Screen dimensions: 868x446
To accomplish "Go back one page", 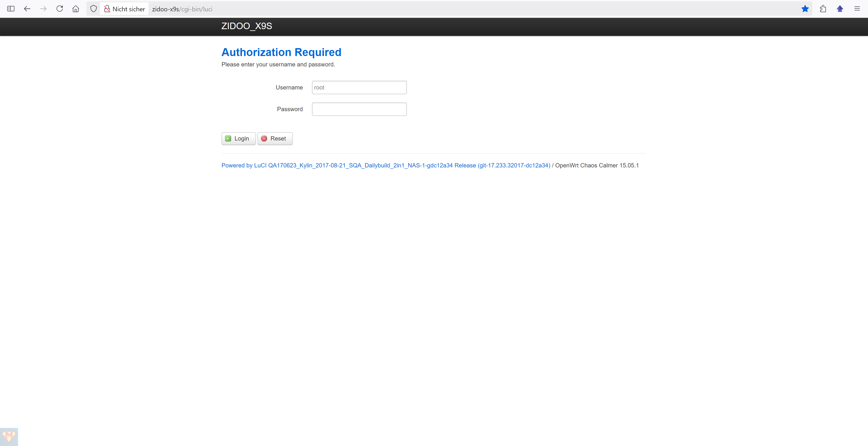I will [x=27, y=9].
